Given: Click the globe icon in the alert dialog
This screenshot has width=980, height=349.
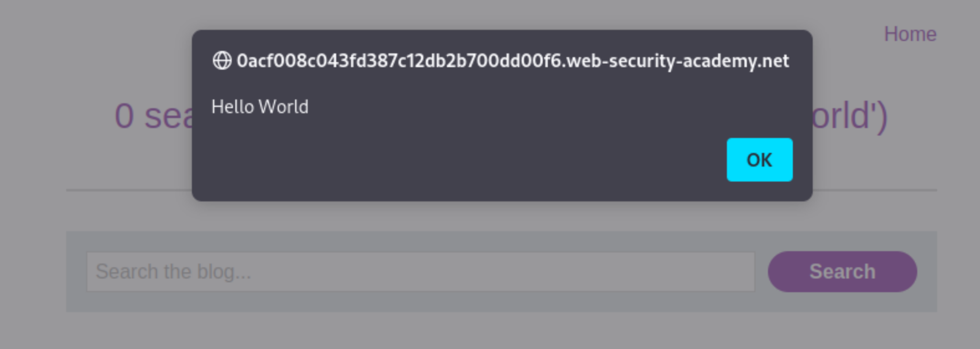Looking at the screenshot, I should [x=222, y=61].
